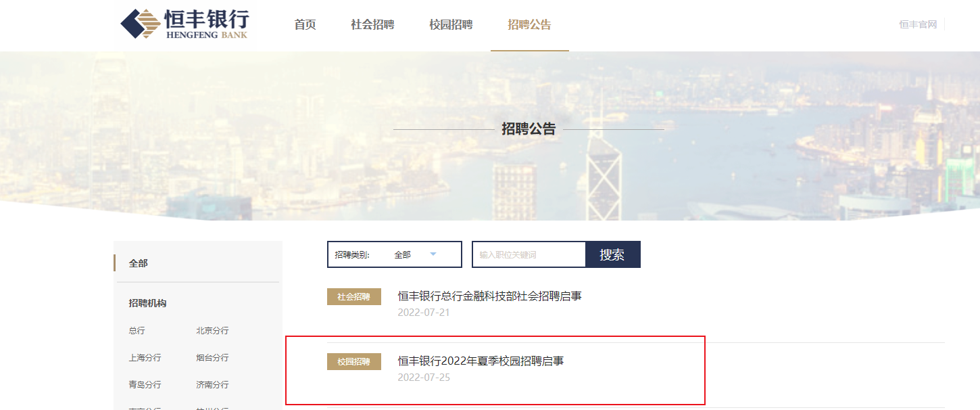Click the date 2022-07-21
Image resolution: width=980 pixels, height=410 pixels.
(x=424, y=313)
